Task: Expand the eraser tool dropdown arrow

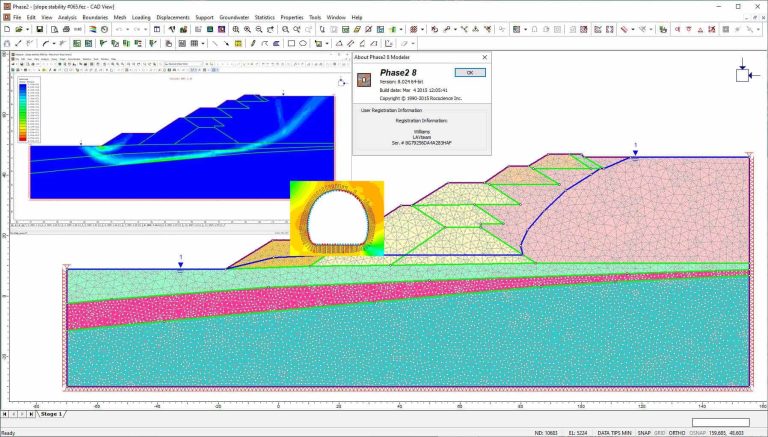Action: coord(413,43)
